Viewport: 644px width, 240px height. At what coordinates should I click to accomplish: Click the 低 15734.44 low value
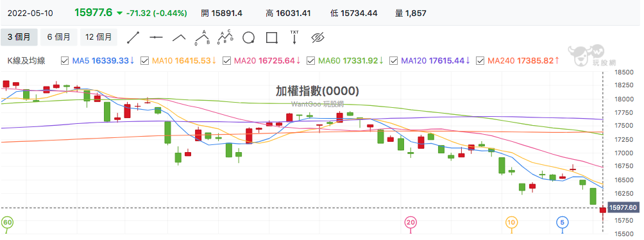pos(353,13)
